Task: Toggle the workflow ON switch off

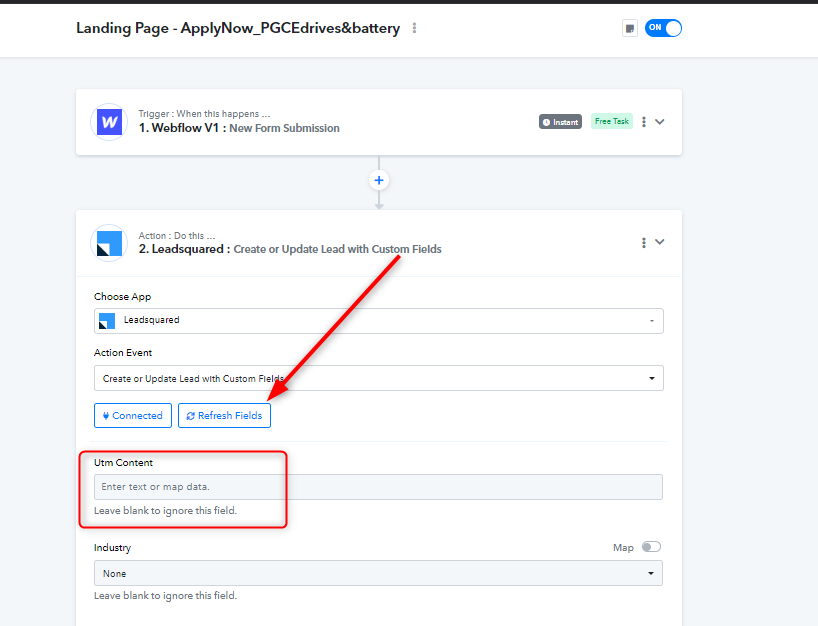Action: 663,28
